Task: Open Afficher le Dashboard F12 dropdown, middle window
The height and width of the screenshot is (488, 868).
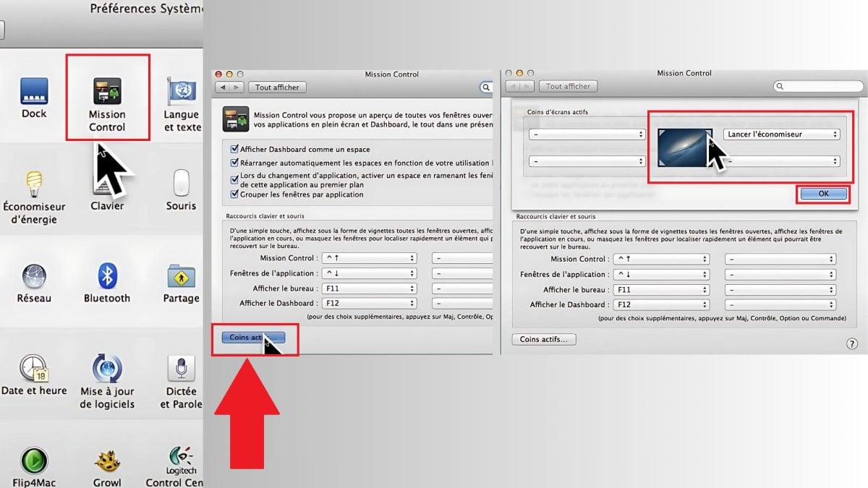Action: 370,304
